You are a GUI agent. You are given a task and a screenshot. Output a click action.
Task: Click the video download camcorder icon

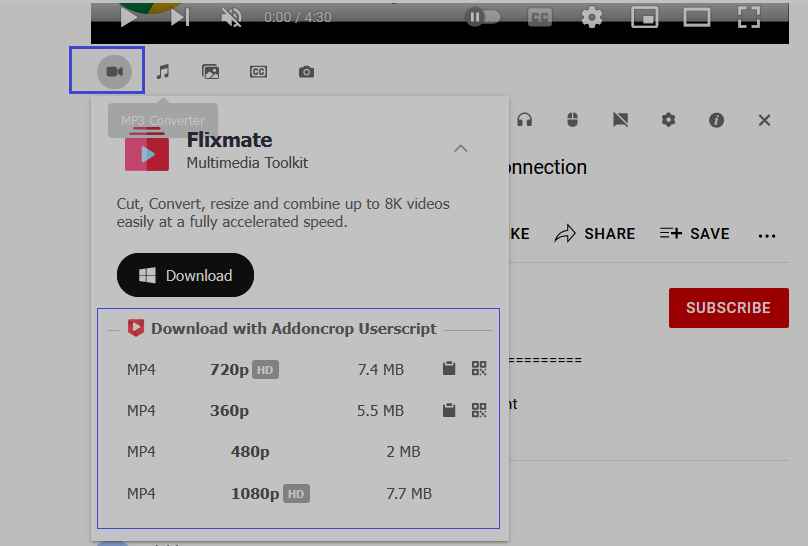114,72
